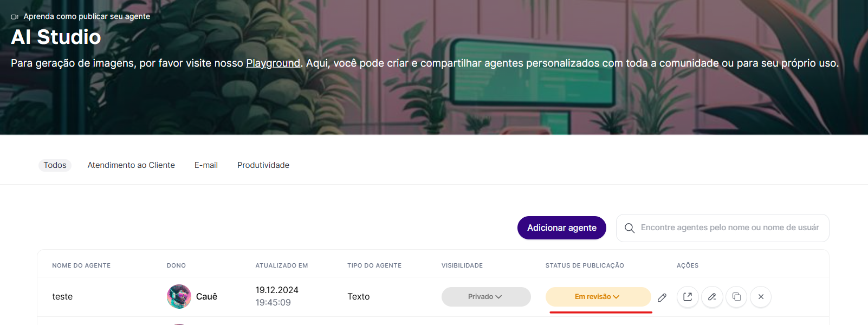Image resolution: width=868 pixels, height=325 pixels.
Task: Open Aprenda como publicar seu agente link
Action: [x=87, y=16]
